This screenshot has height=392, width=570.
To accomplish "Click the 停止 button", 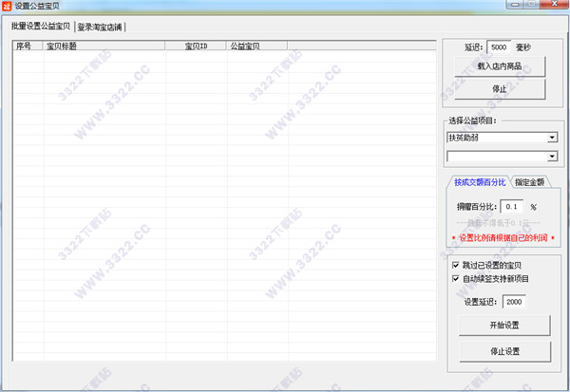I will (x=500, y=89).
